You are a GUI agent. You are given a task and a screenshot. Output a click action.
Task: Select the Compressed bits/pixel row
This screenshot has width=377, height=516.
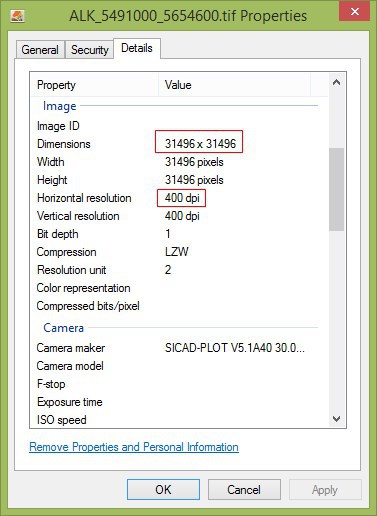click(88, 306)
